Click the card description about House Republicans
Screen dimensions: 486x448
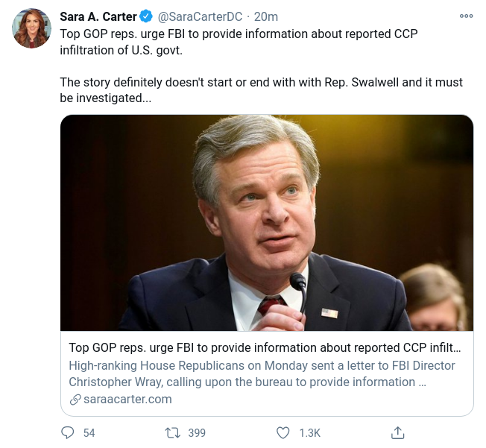click(262, 373)
